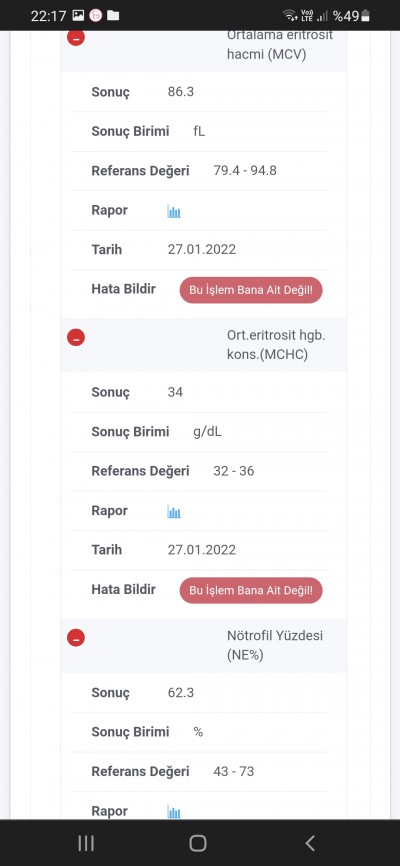This screenshot has width=400, height=866.
Task: Collapse the Nötrofil Yüzdesi (NE%) section
Action: (76, 637)
